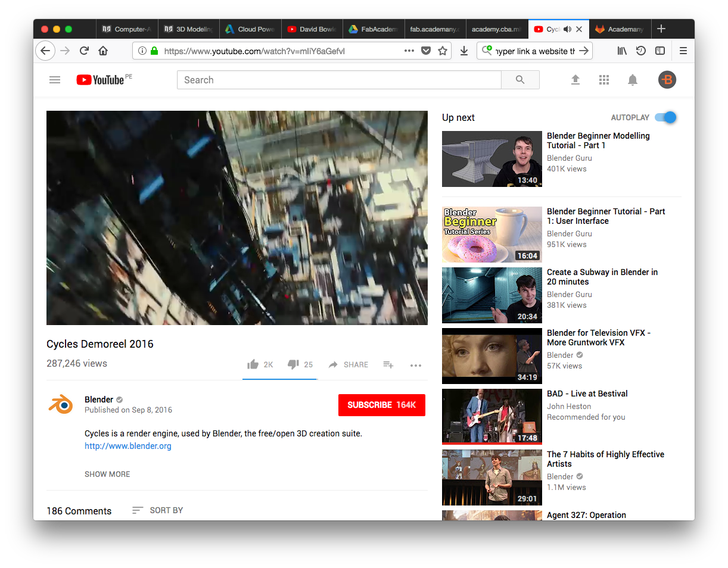Switch to the Academany GitLab tab
Image resolution: width=728 pixels, height=568 pixels.
point(620,29)
